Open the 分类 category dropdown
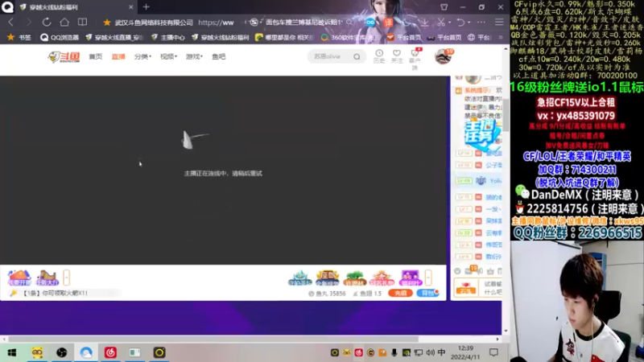The height and width of the screenshot is (362, 644). point(142,56)
